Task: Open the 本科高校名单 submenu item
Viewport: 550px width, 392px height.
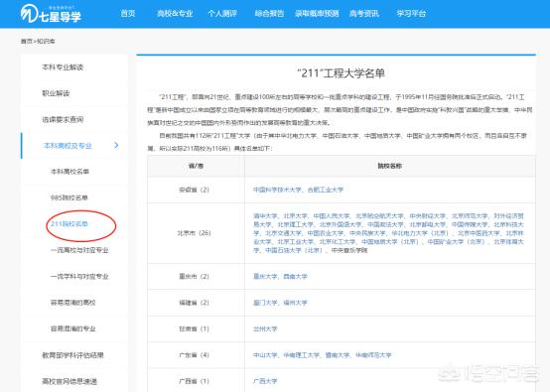Action: coord(69,172)
